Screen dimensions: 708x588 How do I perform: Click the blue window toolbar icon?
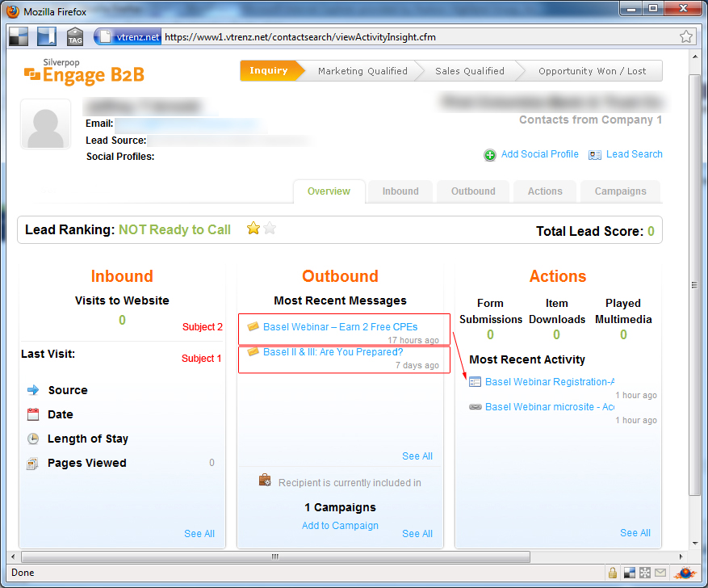pos(47,36)
